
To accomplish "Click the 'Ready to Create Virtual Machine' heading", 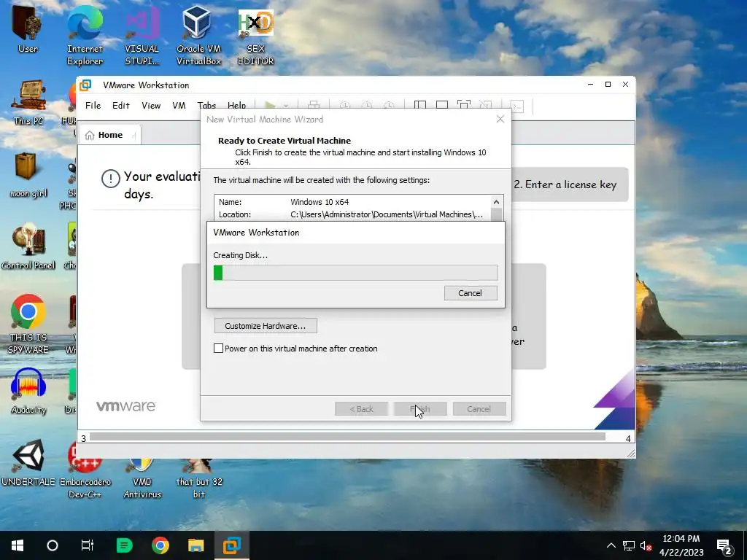I will (285, 141).
